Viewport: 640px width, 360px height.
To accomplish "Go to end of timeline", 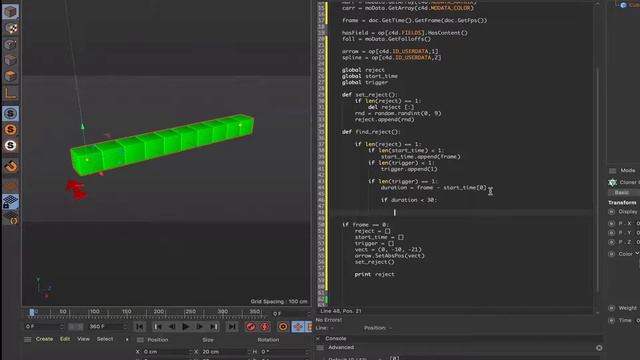I will click(232, 327).
